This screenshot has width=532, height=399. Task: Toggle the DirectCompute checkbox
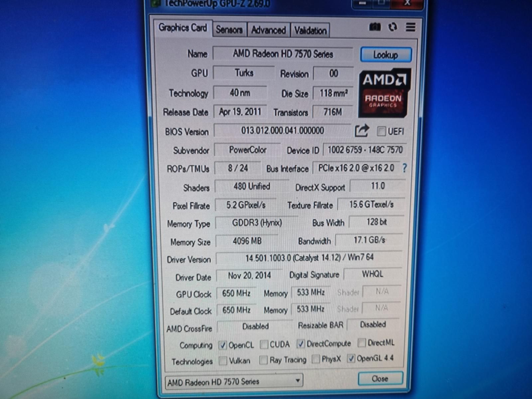click(x=301, y=343)
